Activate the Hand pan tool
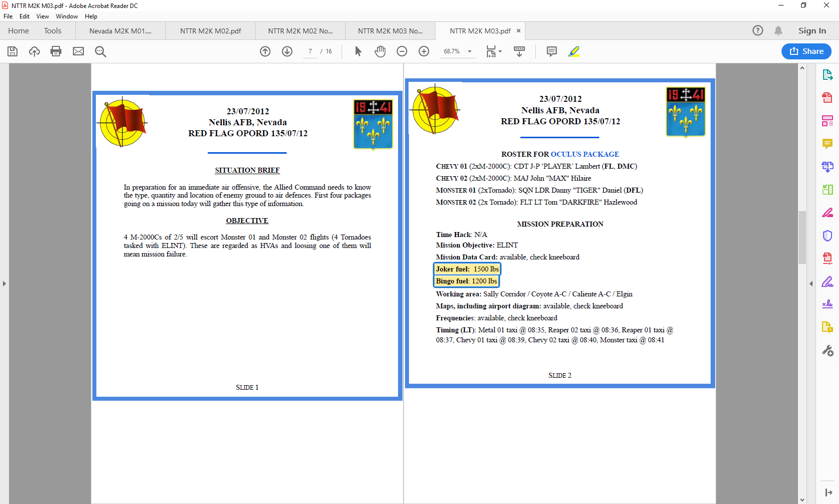 (380, 51)
